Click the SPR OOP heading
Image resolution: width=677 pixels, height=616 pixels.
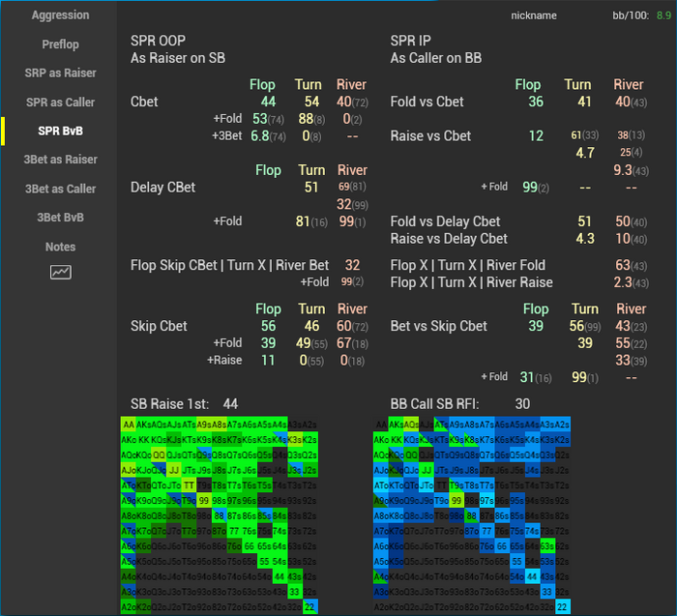(x=158, y=41)
